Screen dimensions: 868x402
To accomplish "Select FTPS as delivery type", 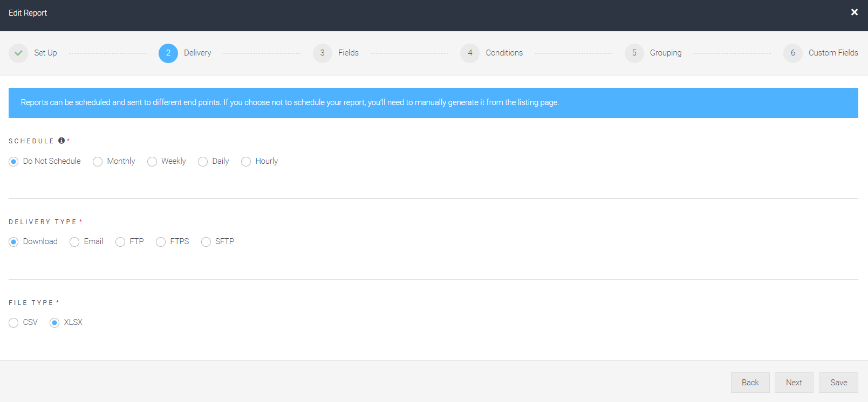I will coord(161,242).
